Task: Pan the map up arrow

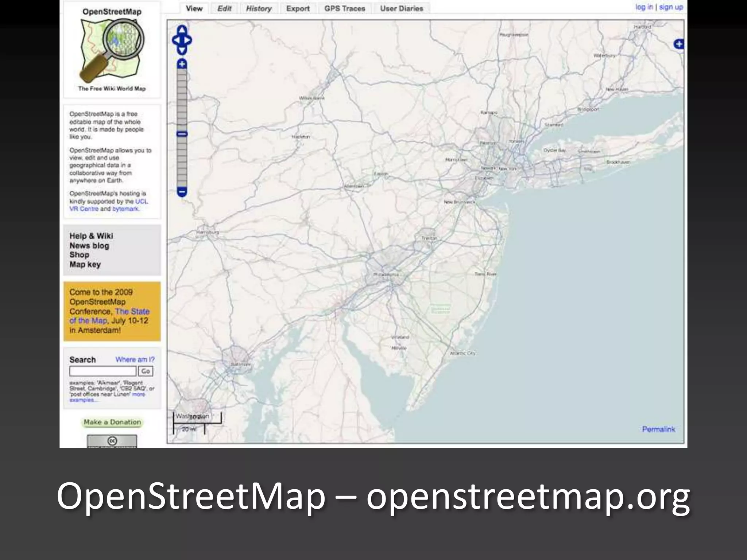Action: point(182,31)
